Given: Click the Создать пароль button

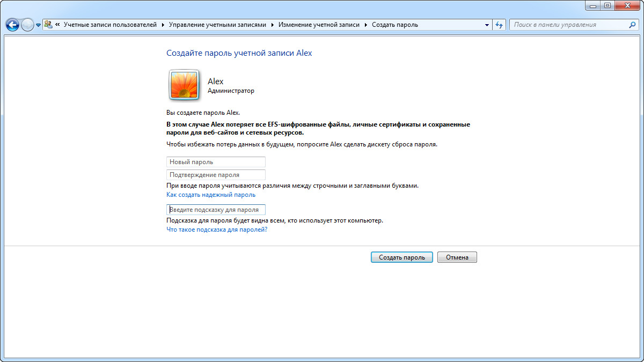Looking at the screenshot, I should [401, 257].
